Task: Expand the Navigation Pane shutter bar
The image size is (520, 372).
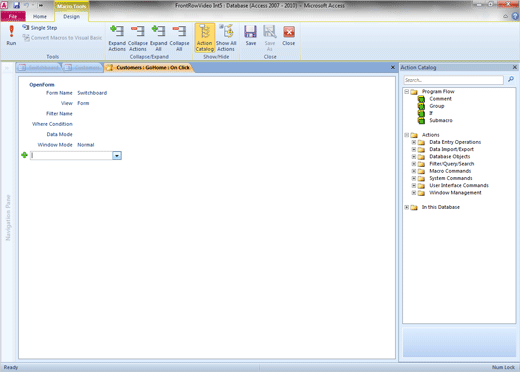Action: click(x=7, y=68)
